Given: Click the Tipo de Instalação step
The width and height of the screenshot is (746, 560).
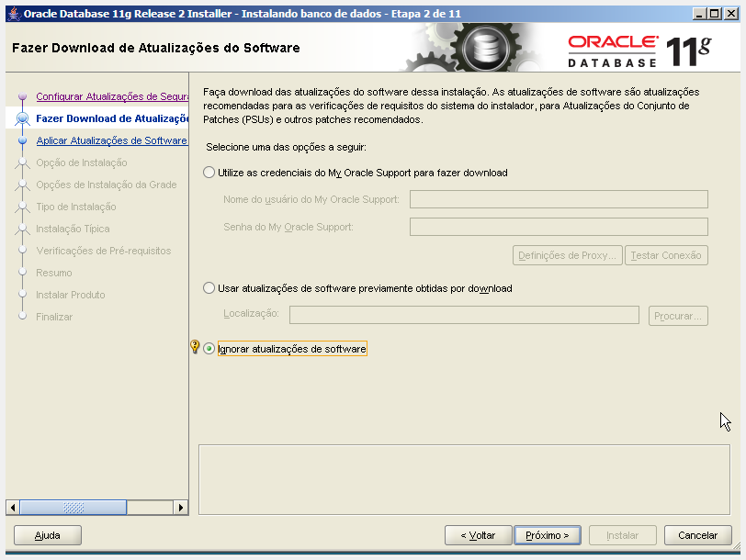Looking at the screenshot, I should (76, 207).
